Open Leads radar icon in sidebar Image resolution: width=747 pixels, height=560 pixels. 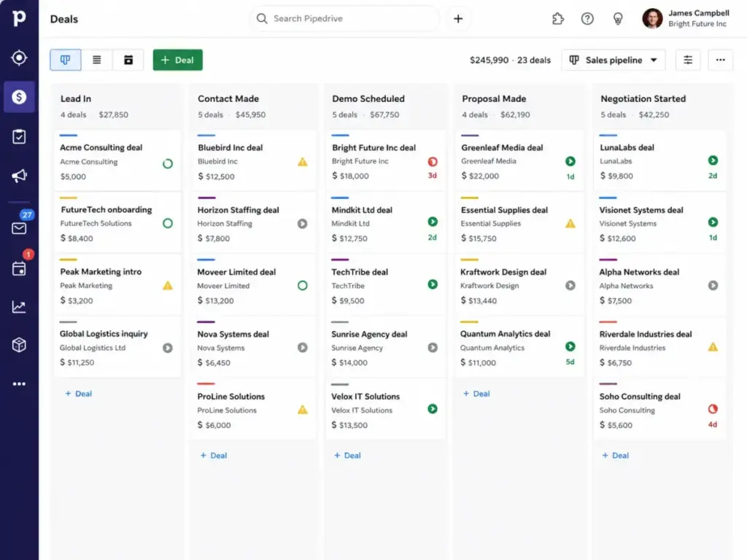coord(19,58)
